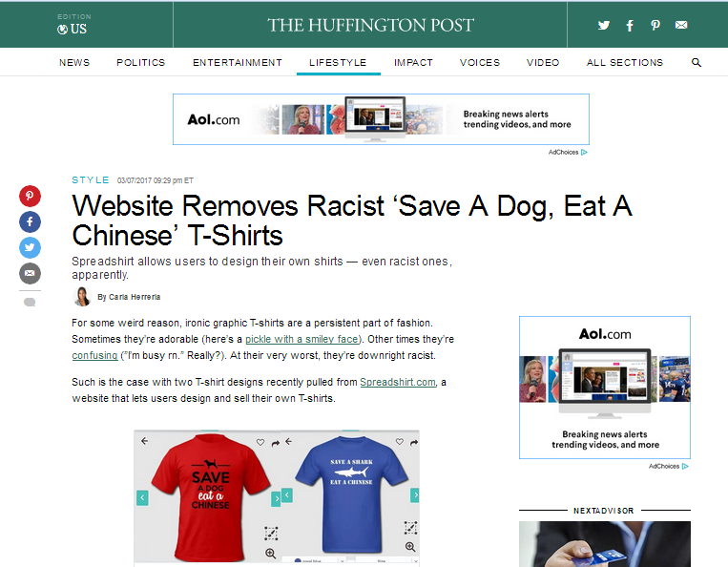The width and height of the screenshot is (728, 567).
Task: Select the Video nav item
Action: [x=543, y=63]
